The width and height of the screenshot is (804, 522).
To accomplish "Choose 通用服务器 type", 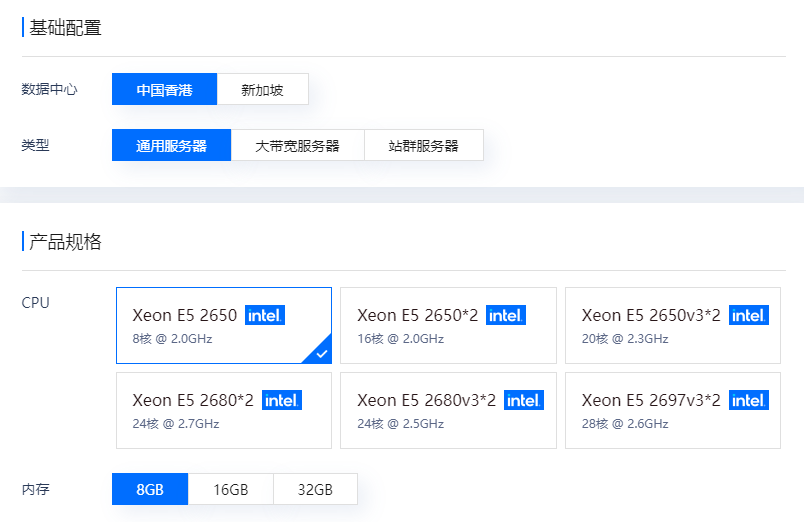I will 171,145.
